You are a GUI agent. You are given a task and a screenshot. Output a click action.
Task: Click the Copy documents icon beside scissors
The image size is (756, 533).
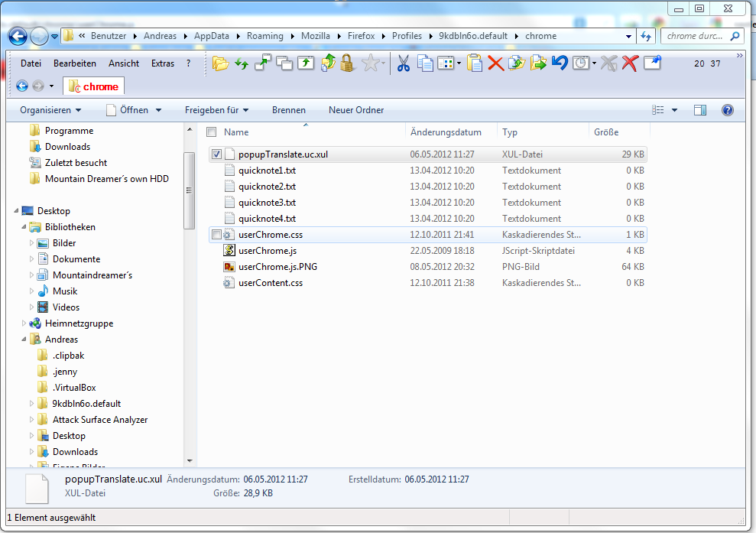424,63
